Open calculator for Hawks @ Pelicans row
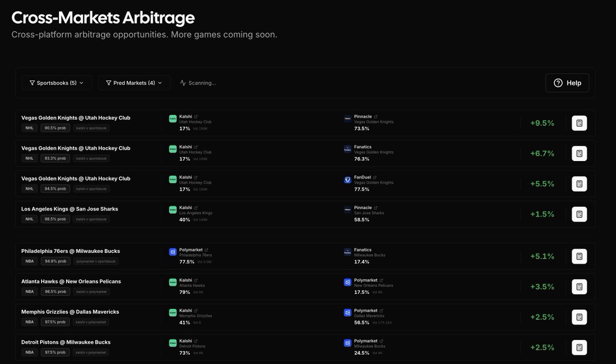The width and height of the screenshot is (616, 364). (580, 287)
